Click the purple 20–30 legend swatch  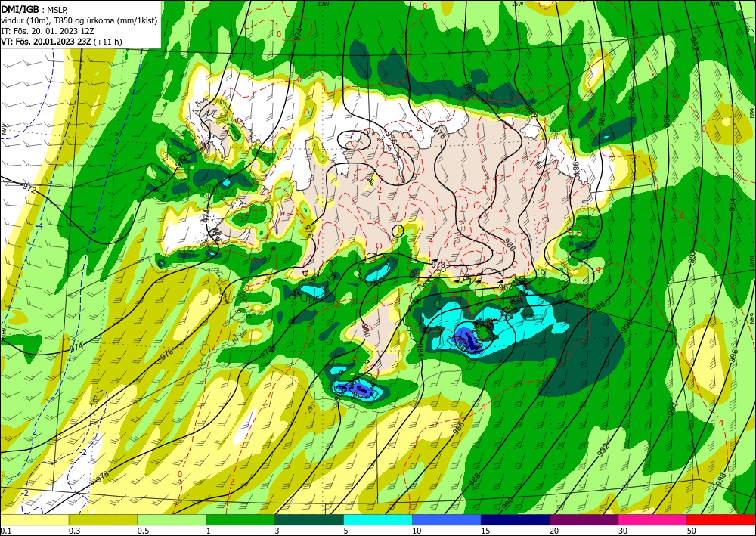click(x=584, y=519)
